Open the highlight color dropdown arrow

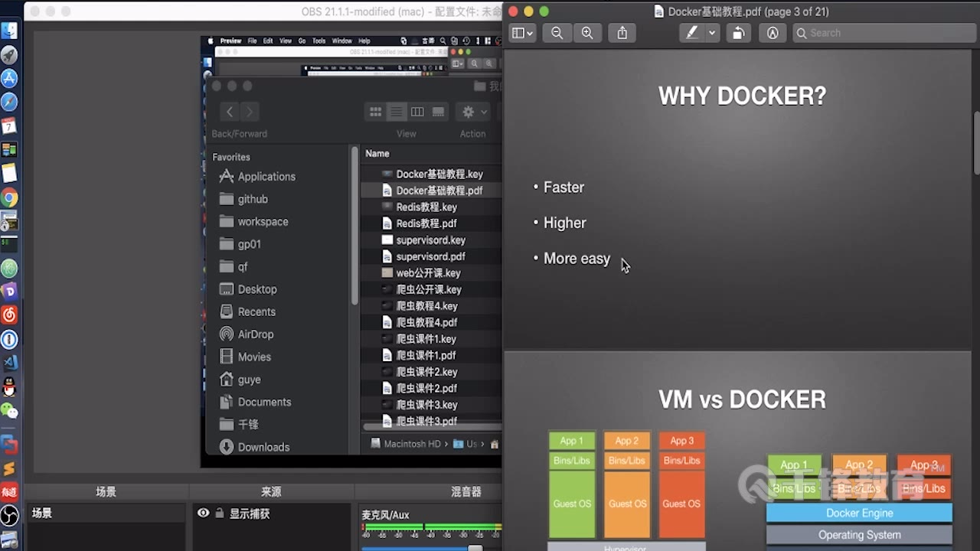coord(712,33)
